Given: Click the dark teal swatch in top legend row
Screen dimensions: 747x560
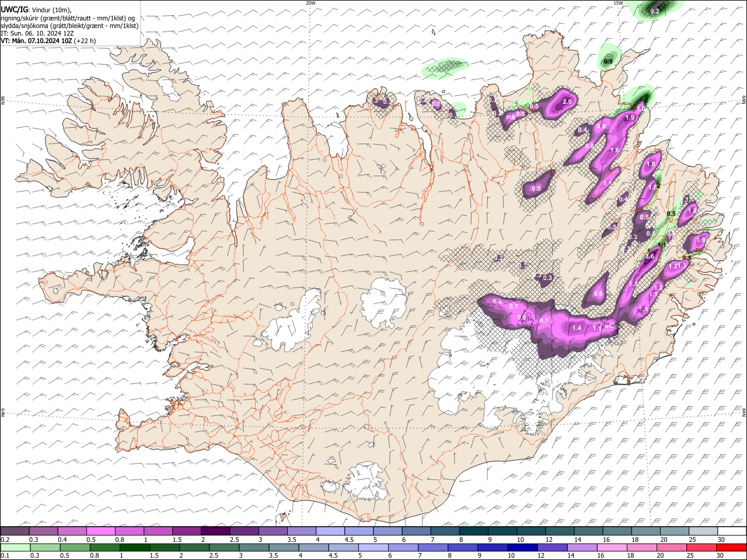Looking at the screenshot, I should (x=473, y=531).
